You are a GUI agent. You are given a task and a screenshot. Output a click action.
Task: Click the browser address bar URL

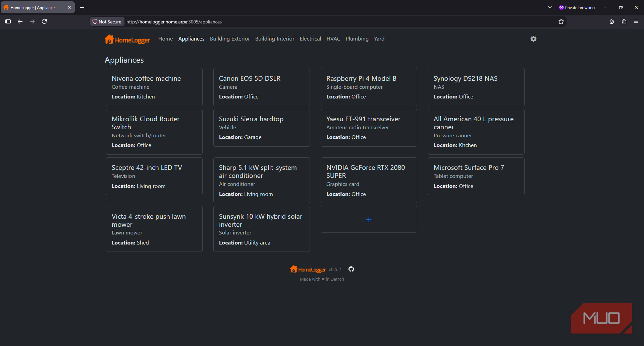[x=174, y=22]
